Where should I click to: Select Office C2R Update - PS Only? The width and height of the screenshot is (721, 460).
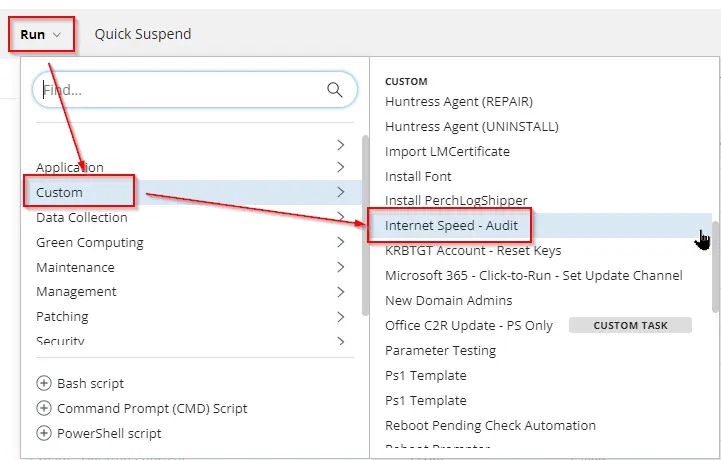pos(469,325)
